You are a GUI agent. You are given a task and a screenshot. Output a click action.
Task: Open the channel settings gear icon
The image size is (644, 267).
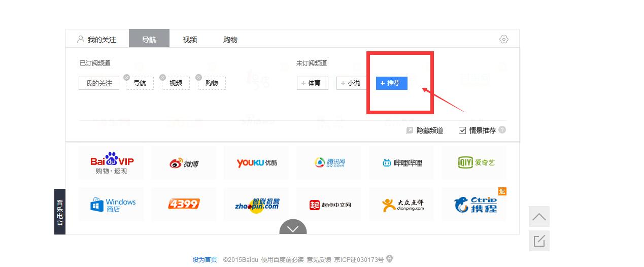pos(503,39)
